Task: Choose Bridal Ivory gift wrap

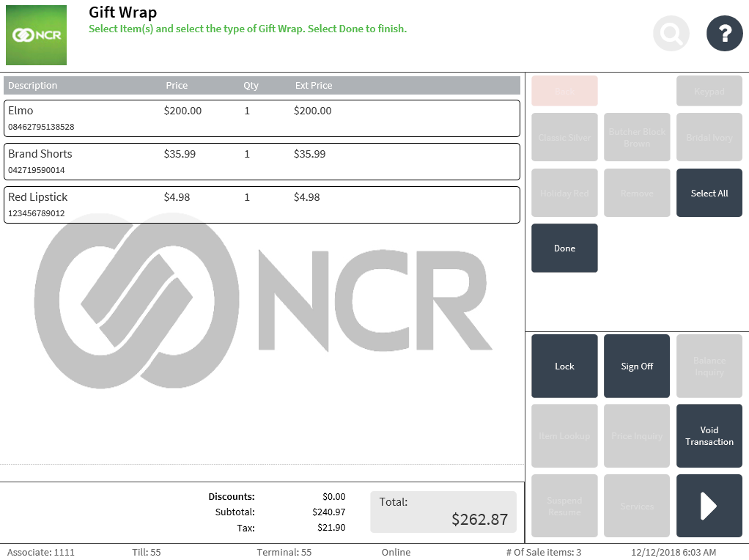Action: tap(709, 137)
